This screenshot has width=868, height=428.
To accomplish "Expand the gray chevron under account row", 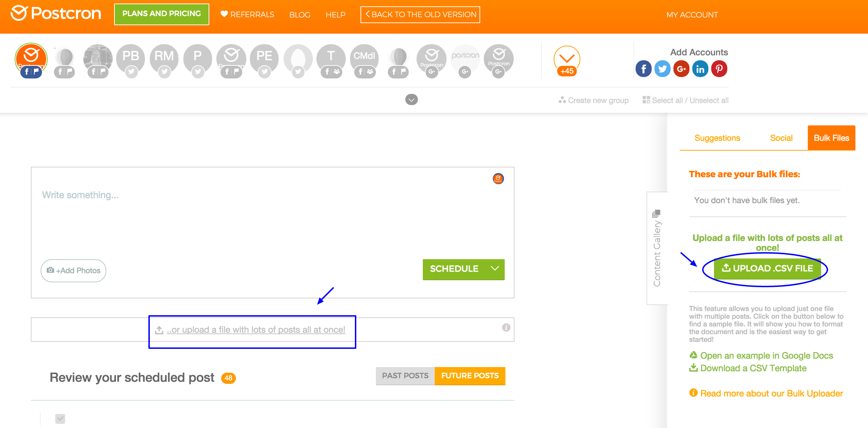I will [412, 100].
